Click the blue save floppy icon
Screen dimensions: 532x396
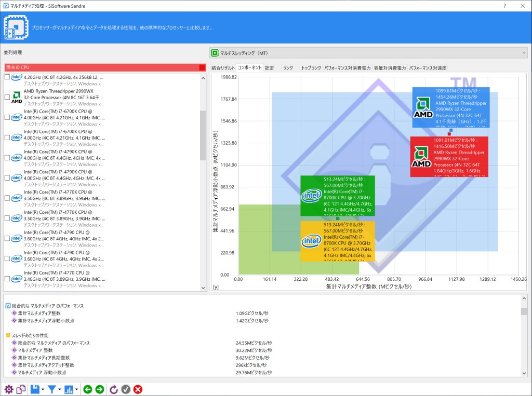35,389
